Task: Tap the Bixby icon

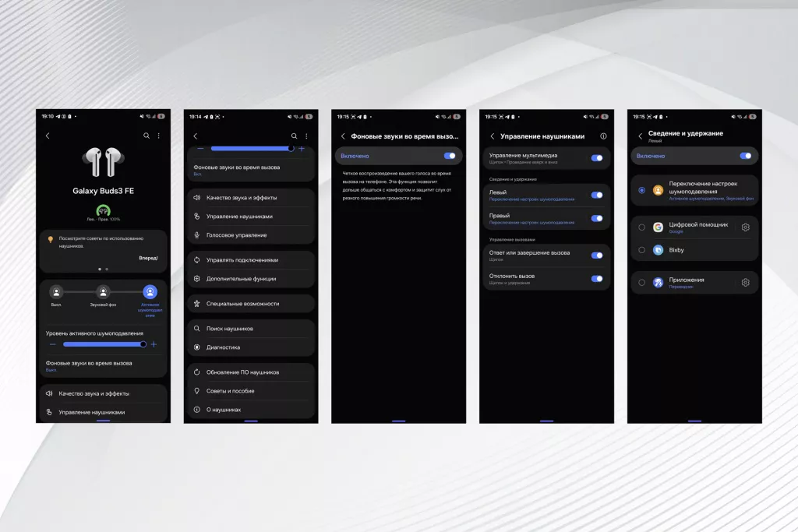Action: pyautogui.click(x=658, y=250)
